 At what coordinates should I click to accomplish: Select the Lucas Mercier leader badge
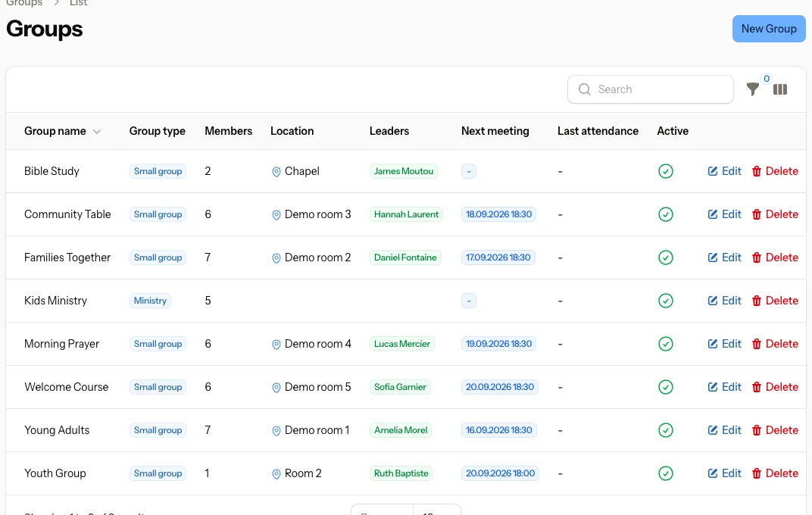(x=402, y=344)
